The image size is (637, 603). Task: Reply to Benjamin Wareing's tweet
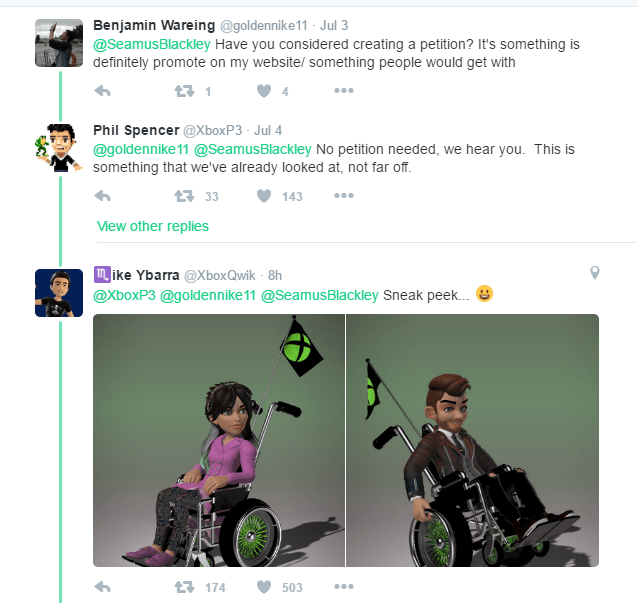tap(102, 91)
